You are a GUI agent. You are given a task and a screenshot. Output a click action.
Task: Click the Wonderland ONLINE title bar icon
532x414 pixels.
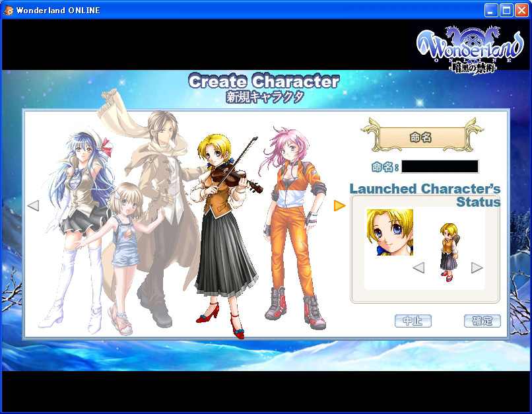tap(9, 10)
